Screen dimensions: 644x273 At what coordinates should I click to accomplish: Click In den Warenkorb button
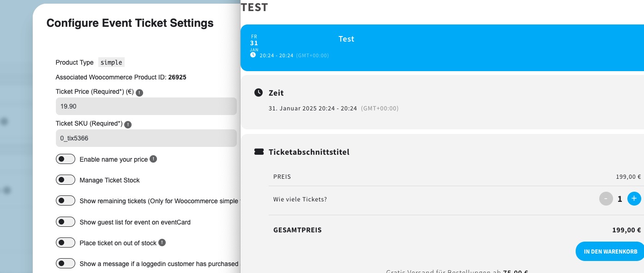610,251
